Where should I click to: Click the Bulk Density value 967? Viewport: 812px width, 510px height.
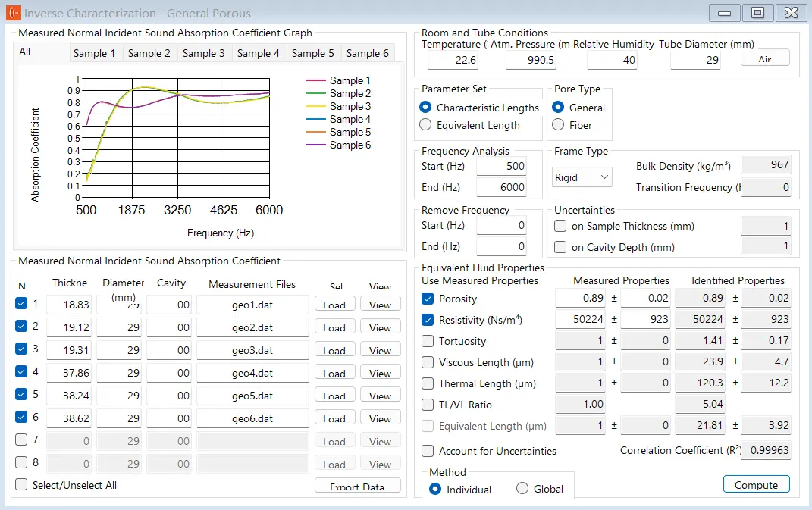pos(766,164)
